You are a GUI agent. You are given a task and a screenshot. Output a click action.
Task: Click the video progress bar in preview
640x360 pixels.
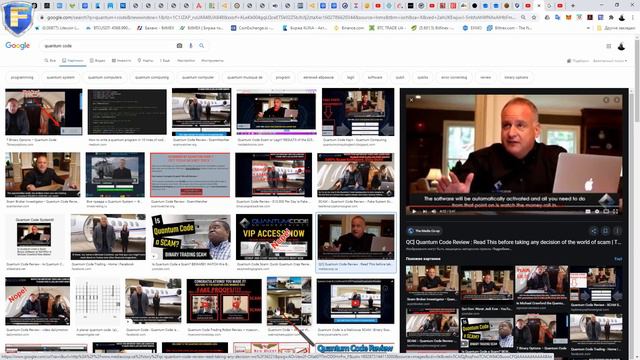[x=514, y=207]
